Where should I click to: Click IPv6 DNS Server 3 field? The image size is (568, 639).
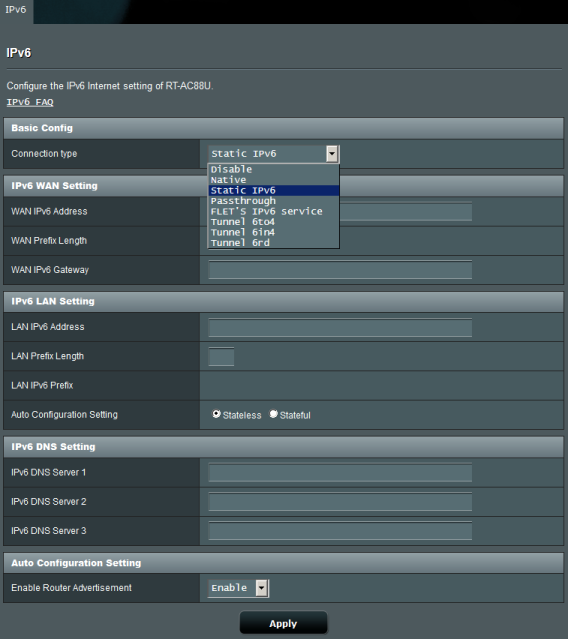340,531
